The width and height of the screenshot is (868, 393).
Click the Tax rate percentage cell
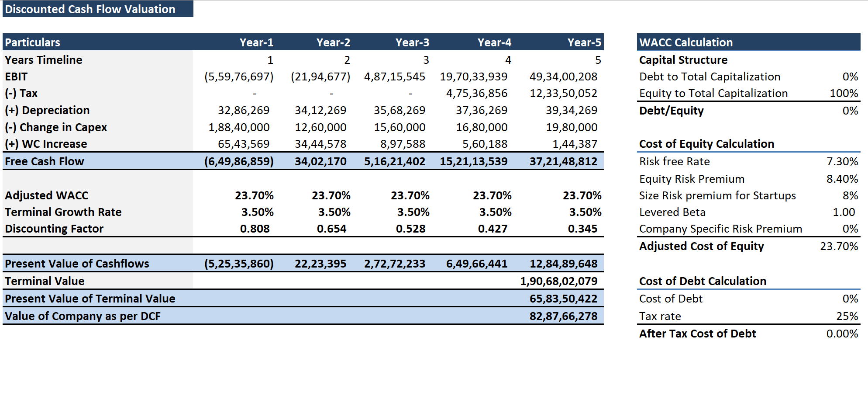click(847, 316)
